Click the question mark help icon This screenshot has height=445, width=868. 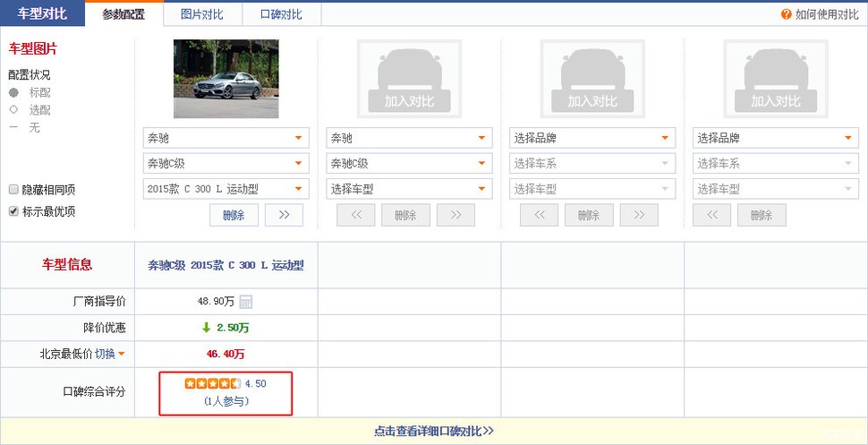786,14
